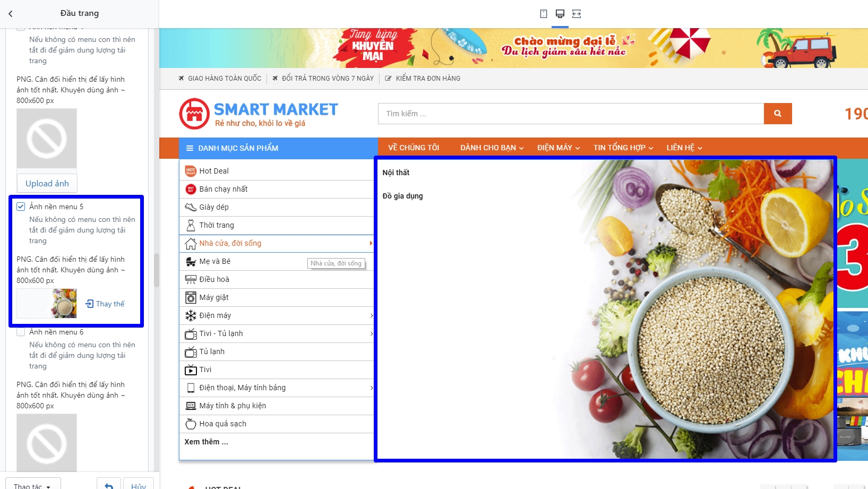868x489 pixels.
Task: Click the Điện thoại, Máy tính bảng phone icon
Action: (x=191, y=388)
